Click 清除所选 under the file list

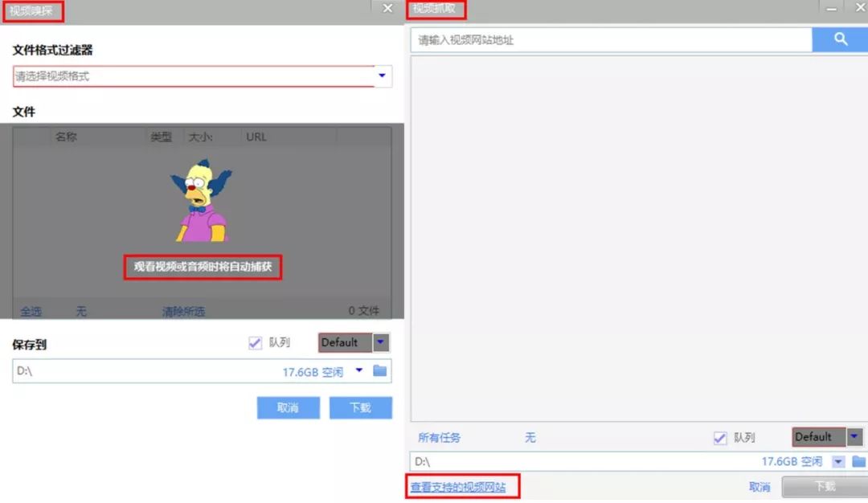click(x=183, y=312)
